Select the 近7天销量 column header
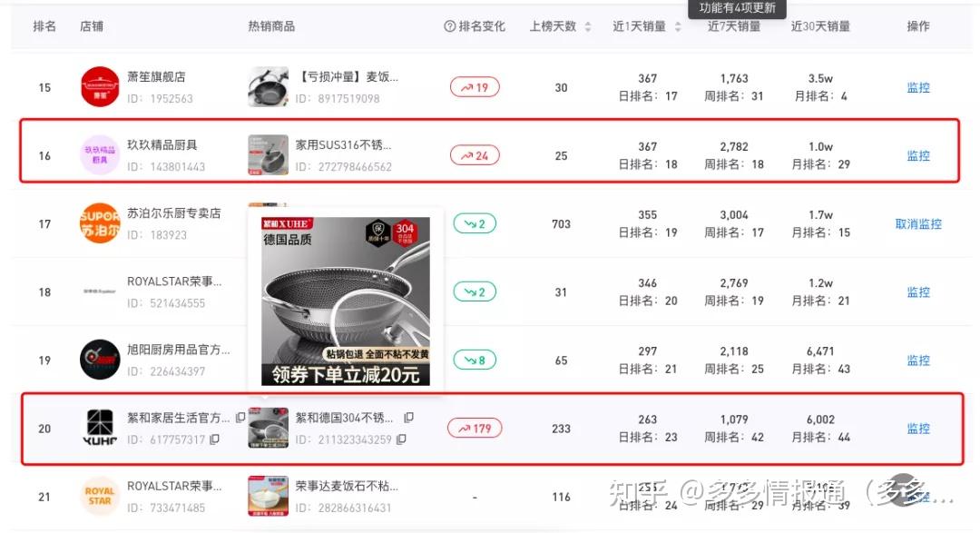 tap(734, 26)
